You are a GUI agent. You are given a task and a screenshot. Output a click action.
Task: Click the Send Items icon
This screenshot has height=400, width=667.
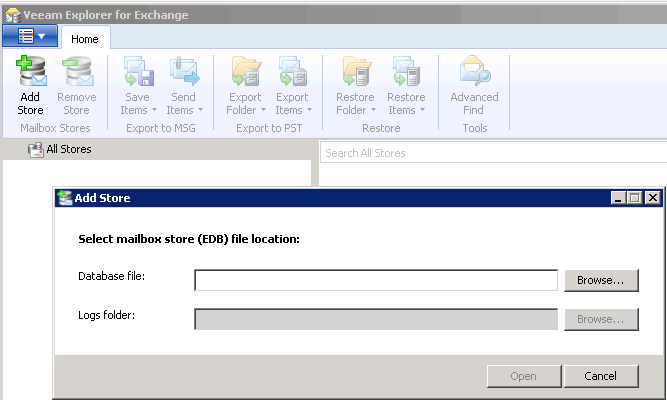point(184,71)
